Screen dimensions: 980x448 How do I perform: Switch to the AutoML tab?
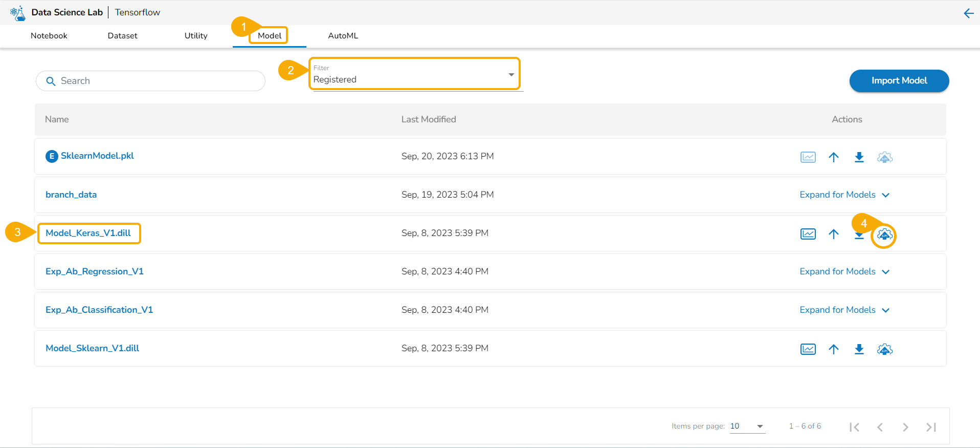click(343, 36)
